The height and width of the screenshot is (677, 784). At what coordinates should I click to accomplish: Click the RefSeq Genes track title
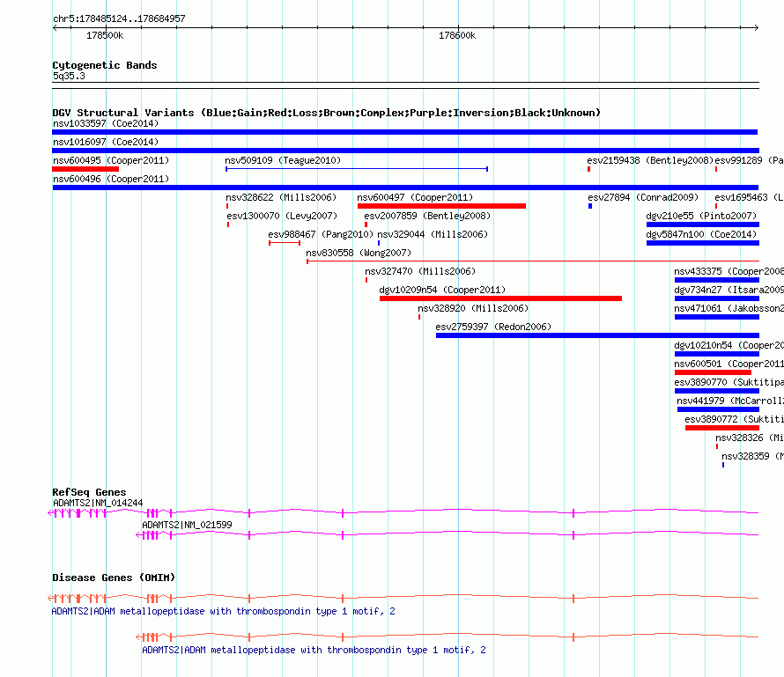[89, 492]
